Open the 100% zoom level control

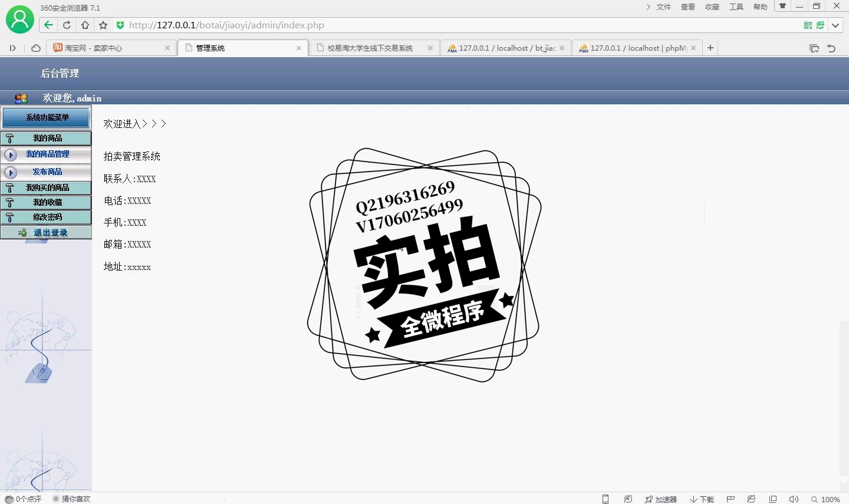825,499
